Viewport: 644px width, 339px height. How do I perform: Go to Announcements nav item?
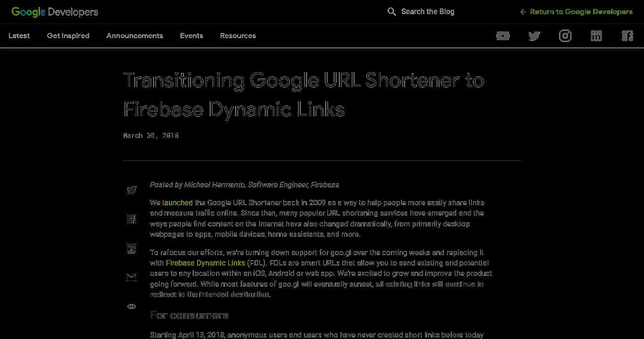pos(135,36)
